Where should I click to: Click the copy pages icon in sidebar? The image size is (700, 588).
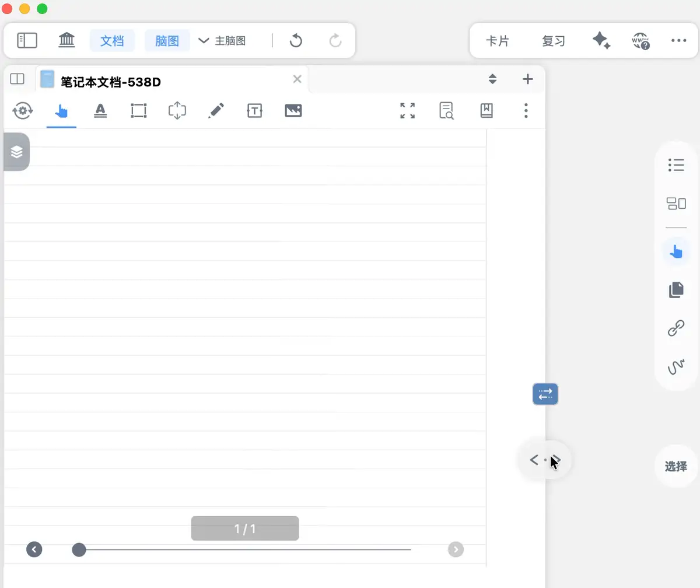coord(676,290)
